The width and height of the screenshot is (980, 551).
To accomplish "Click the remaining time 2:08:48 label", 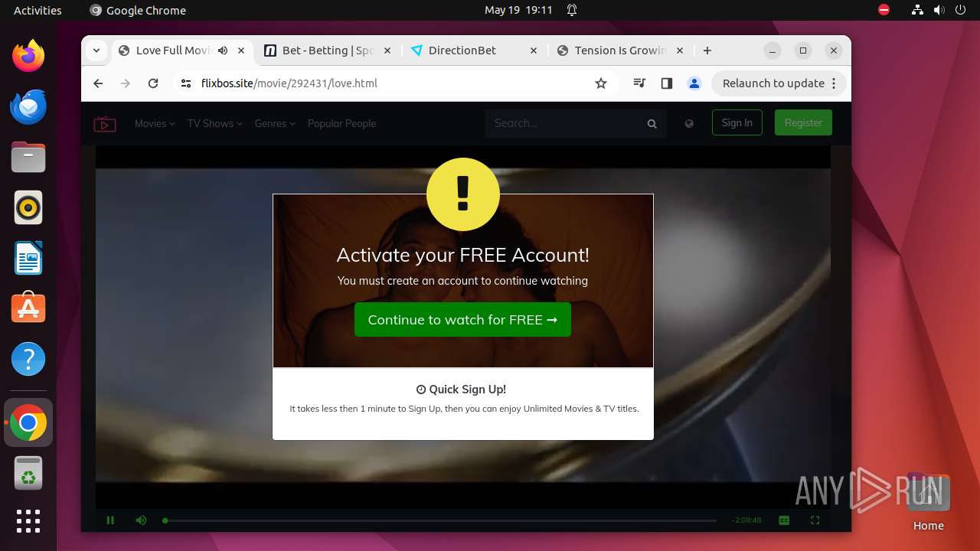I will click(746, 520).
